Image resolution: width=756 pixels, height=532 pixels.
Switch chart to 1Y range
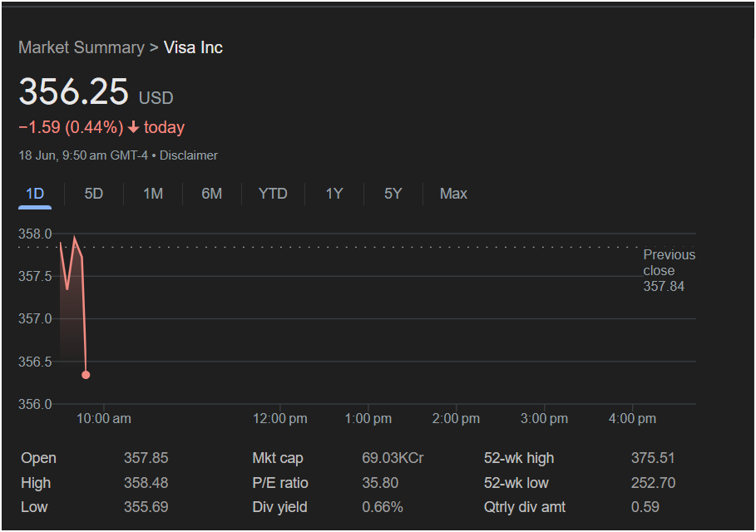coord(334,194)
